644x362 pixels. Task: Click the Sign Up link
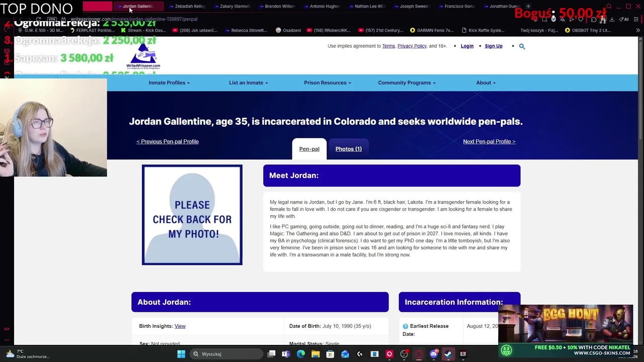click(x=494, y=46)
